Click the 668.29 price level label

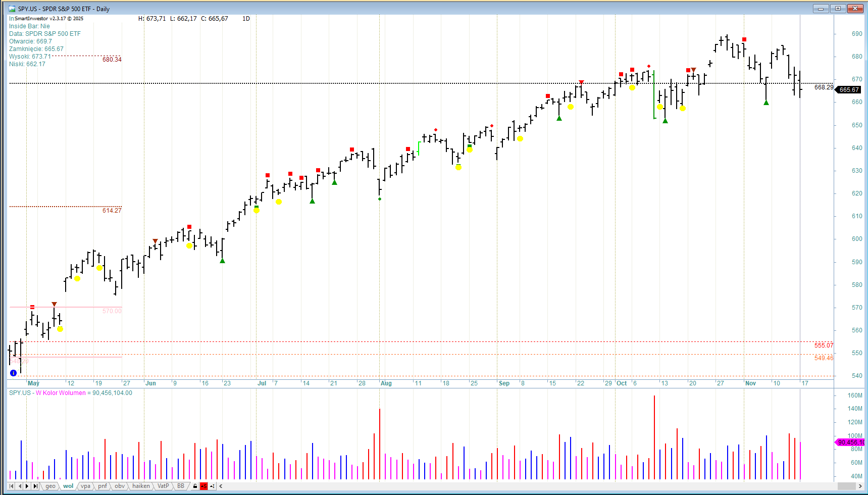click(824, 87)
